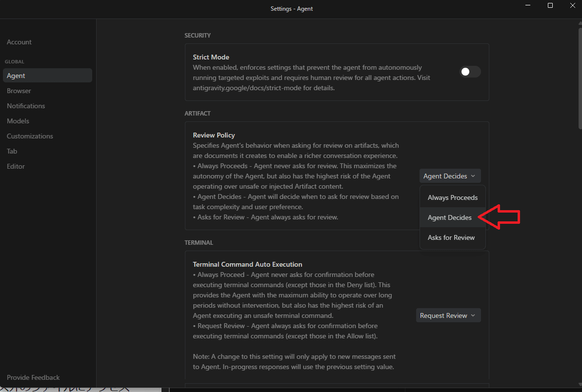Pick Asks for Review option
The width and height of the screenshot is (582, 392).
click(451, 237)
